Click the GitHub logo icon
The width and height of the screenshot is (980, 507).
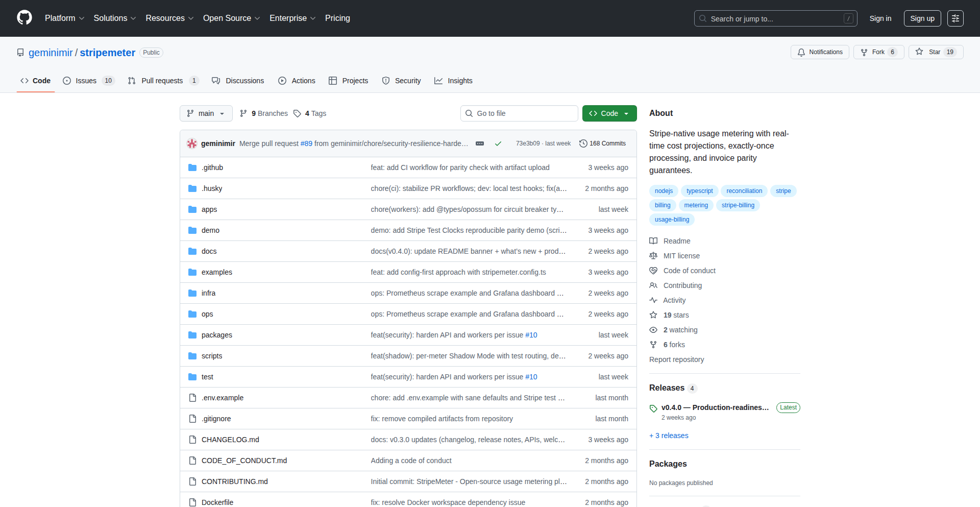tap(24, 18)
